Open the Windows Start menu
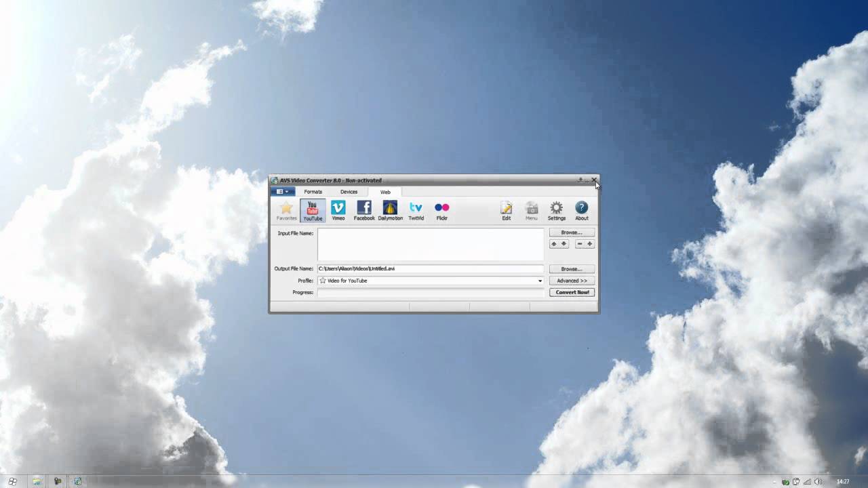The height and width of the screenshot is (488, 868). tap(13, 481)
